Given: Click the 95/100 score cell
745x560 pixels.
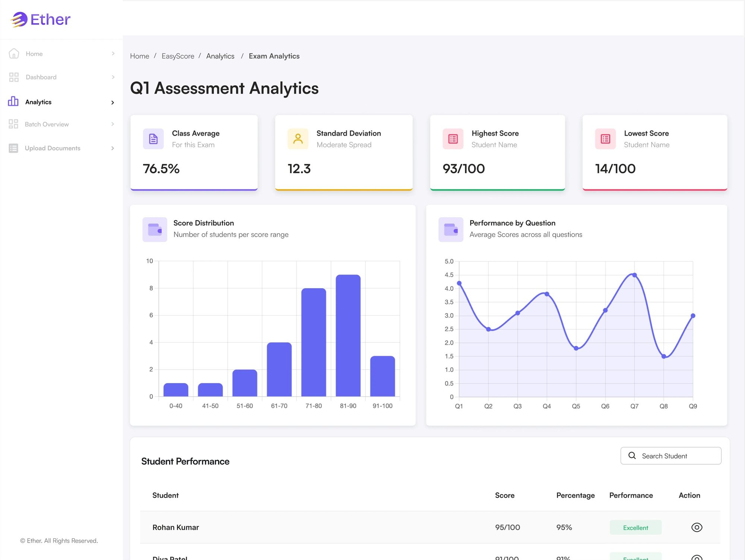Looking at the screenshot, I should (x=507, y=527).
